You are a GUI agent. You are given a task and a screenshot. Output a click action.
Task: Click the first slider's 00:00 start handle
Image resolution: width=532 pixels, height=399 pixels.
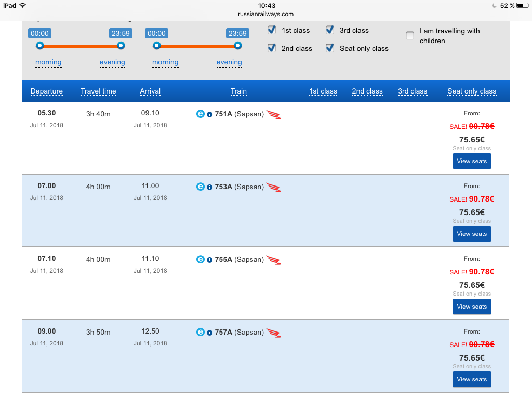tap(39, 46)
